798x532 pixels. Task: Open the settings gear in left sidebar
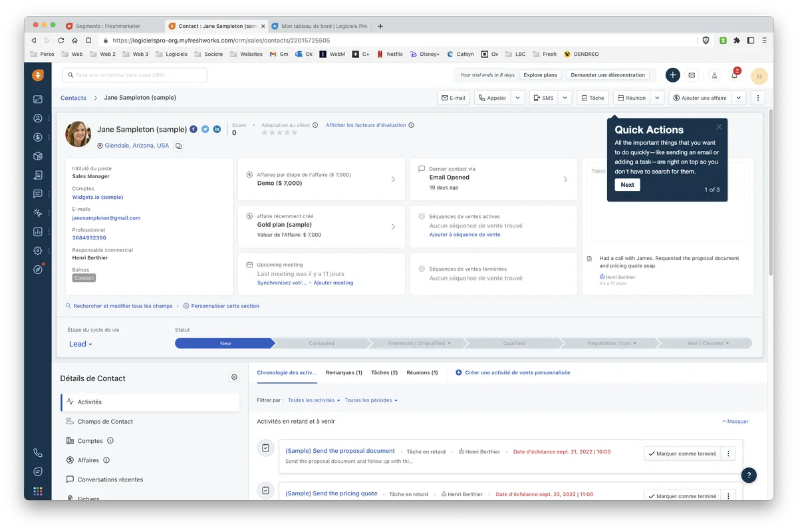[x=38, y=251]
